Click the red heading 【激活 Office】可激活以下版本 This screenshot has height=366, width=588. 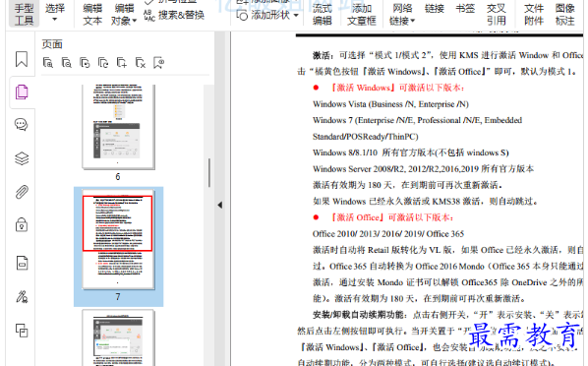pos(392,217)
